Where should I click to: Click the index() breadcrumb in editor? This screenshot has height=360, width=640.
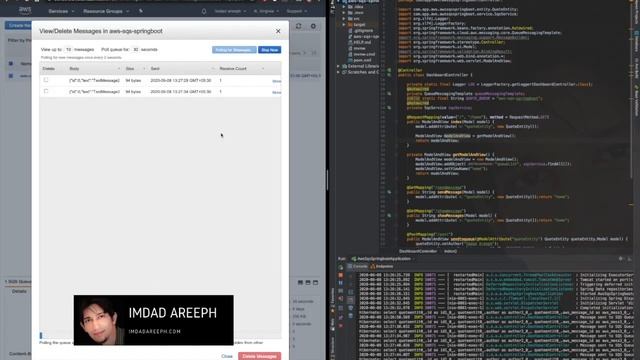click(450, 251)
